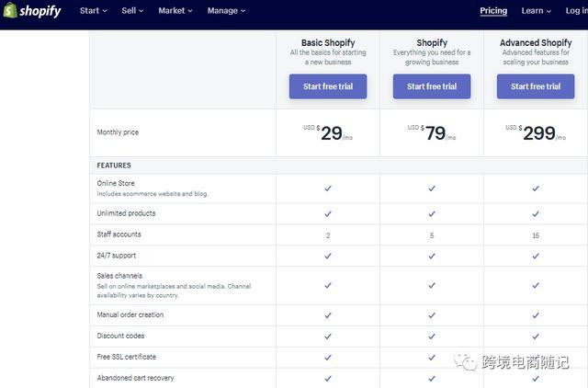This screenshot has width=588, height=388.
Task: Click the Shopify logo
Action: [32, 10]
